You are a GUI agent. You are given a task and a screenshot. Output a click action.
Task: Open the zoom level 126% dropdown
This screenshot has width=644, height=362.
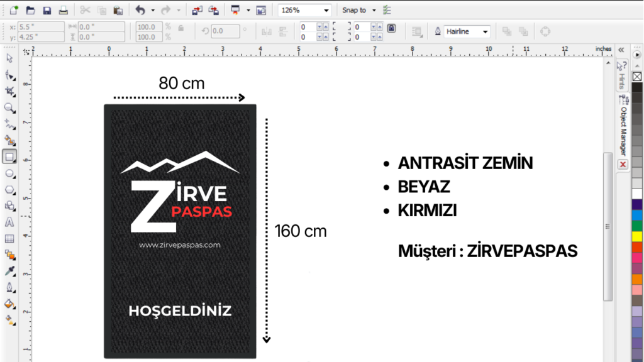(x=326, y=10)
